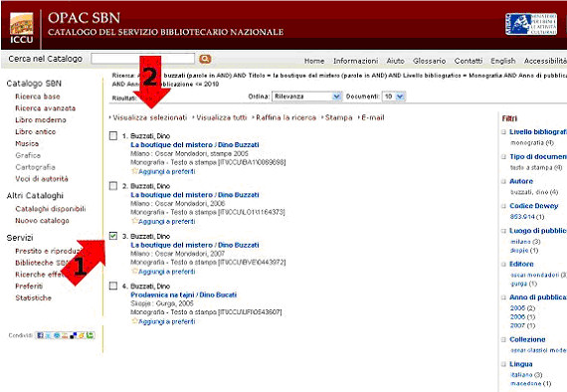
Task: Open Glossario in top navigation
Action: 429,61
